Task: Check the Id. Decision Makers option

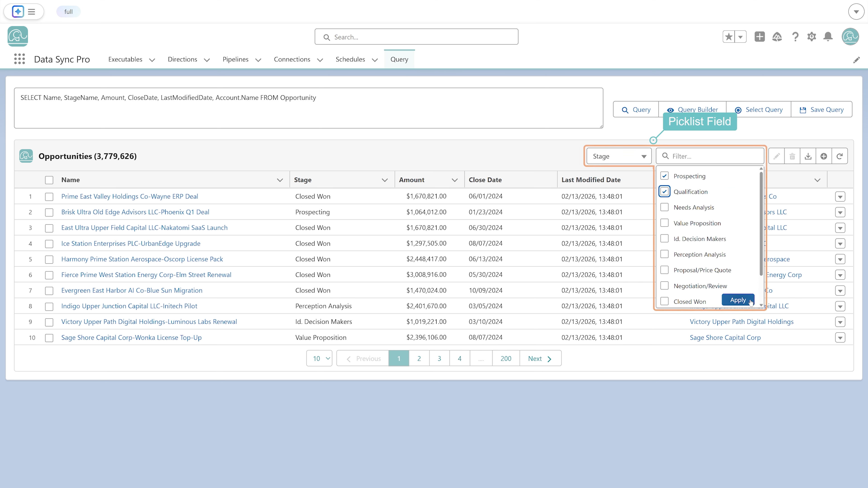Action: click(664, 238)
